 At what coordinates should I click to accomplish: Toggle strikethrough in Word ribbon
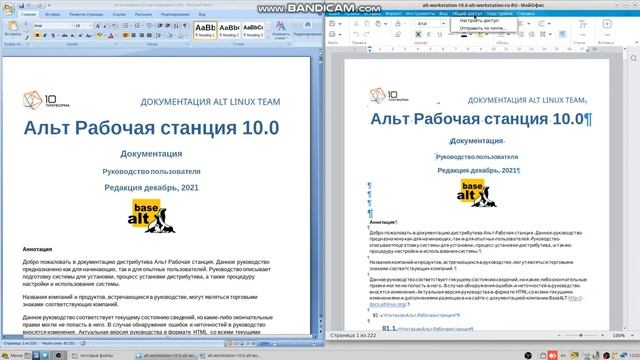(64, 36)
